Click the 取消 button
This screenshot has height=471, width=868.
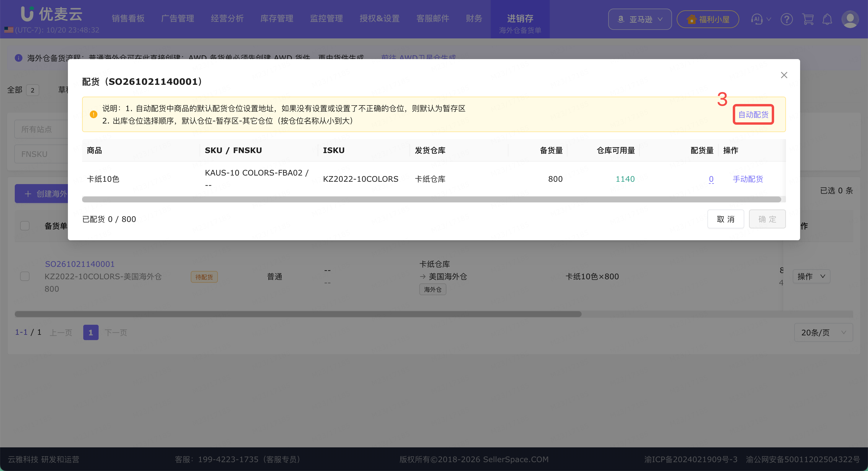(725, 219)
